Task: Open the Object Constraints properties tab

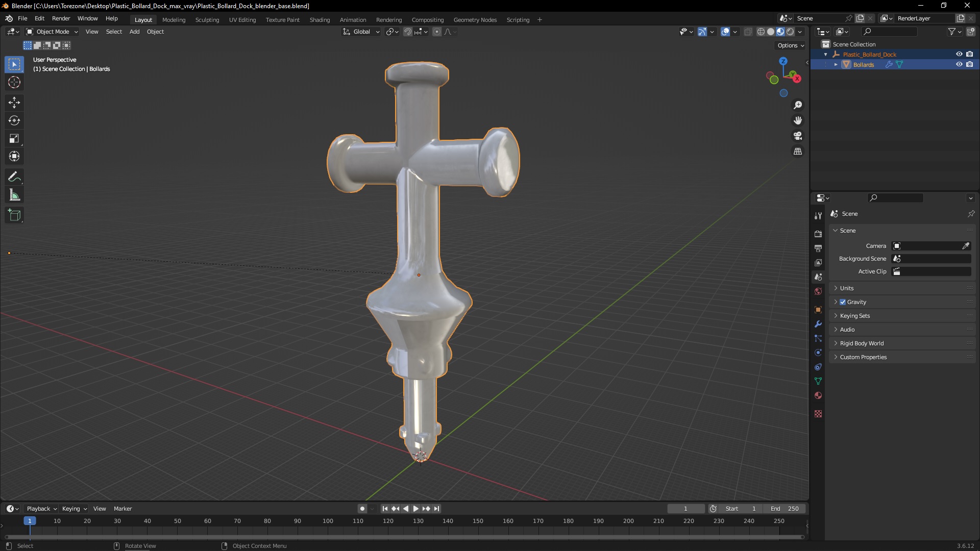Action: click(818, 367)
